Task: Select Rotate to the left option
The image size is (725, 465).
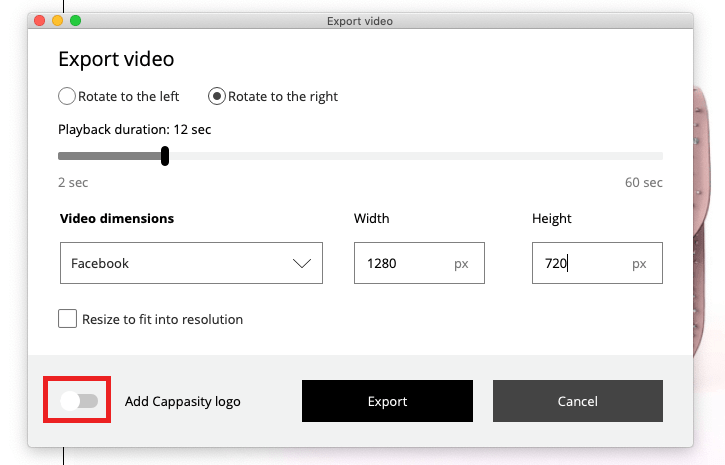Action: pos(67,96)
